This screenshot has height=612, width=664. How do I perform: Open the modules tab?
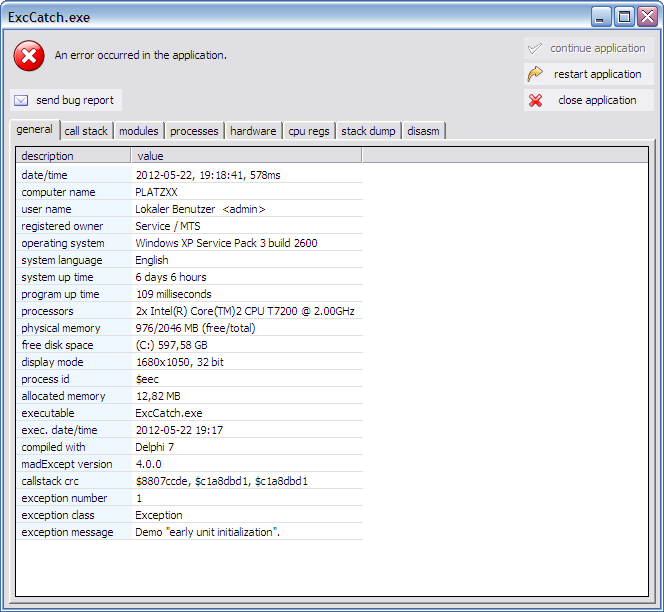[x=138, y=131]
